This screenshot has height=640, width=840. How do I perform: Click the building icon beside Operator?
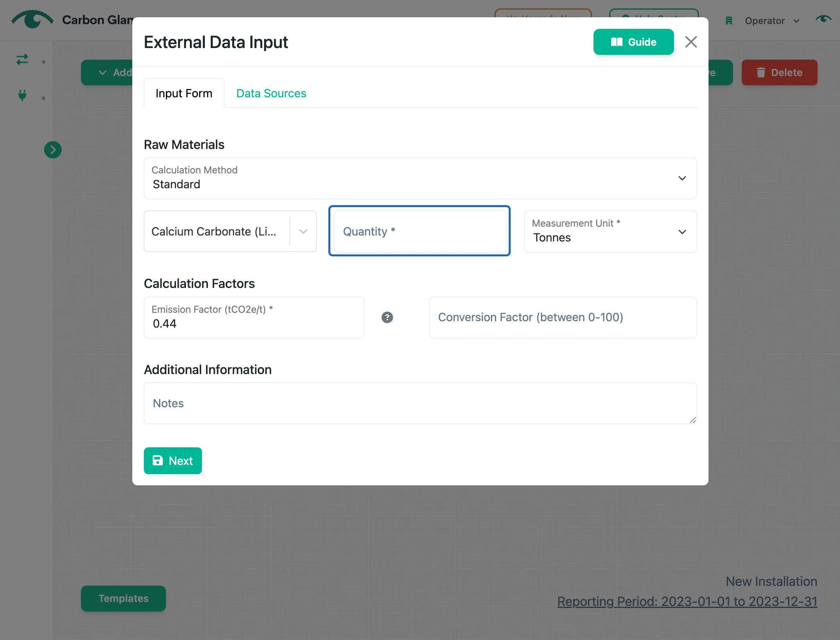729,21
